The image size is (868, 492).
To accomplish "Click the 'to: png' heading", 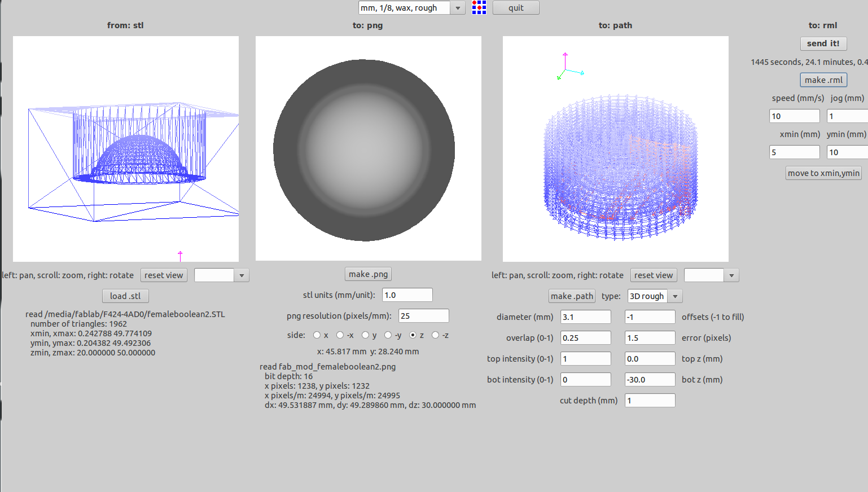I will pos(368,25).
